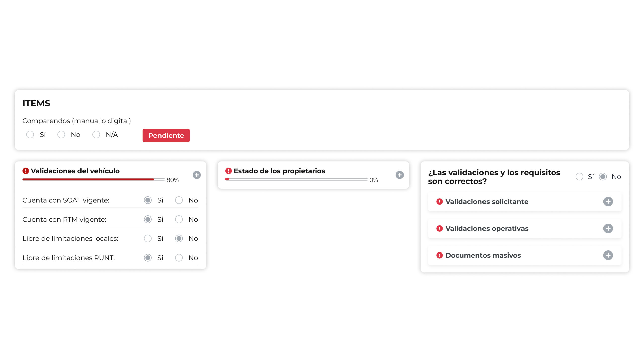Expand Validaciones solicitante panel
Viewport: 644px width, 362px height.
608,202
